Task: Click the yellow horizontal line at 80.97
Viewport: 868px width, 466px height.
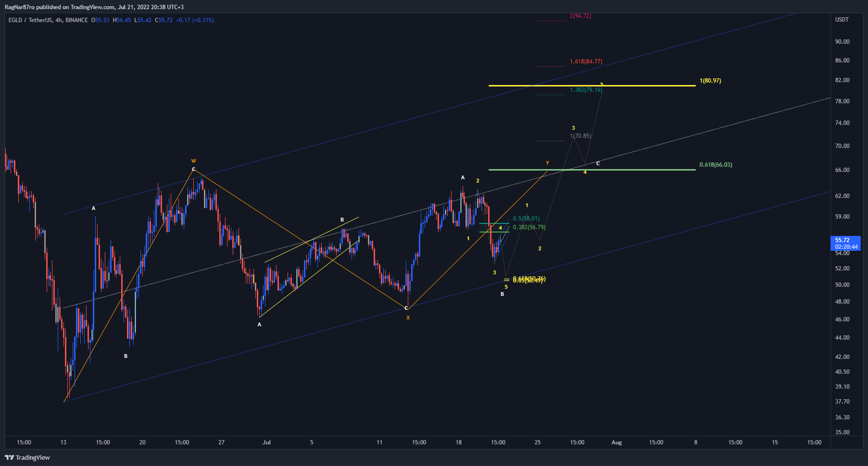Action: [592, 86]
